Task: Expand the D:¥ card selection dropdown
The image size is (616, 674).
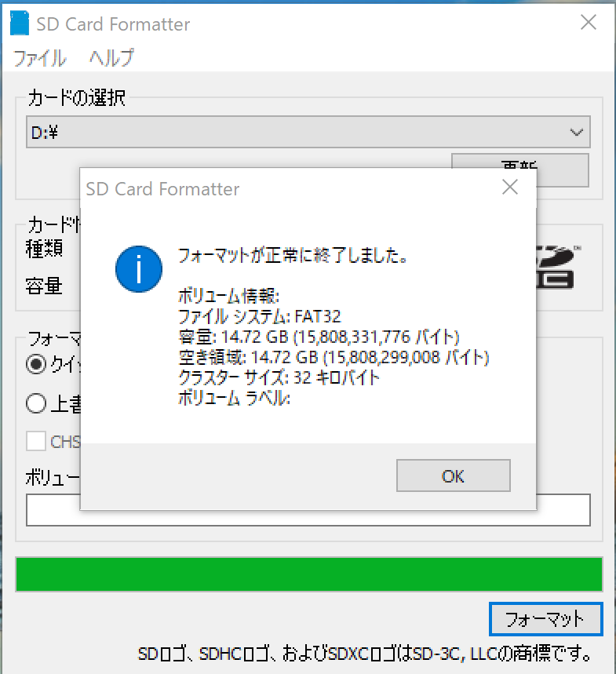Action: (308, 132)
